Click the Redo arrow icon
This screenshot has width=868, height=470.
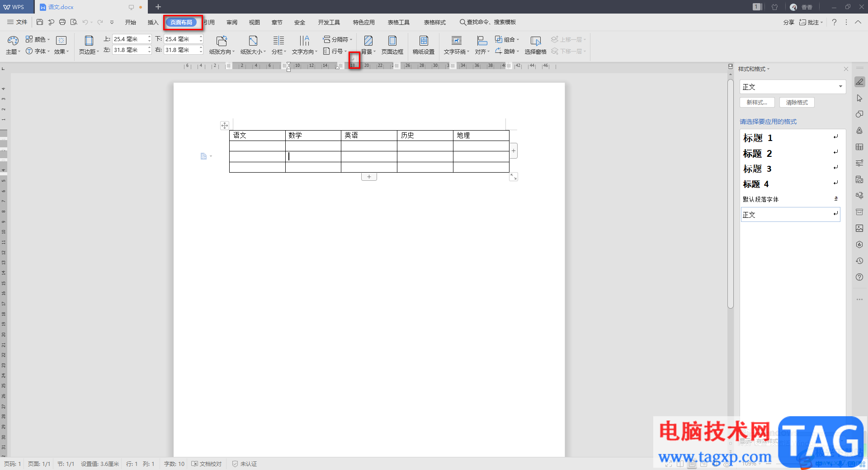coord(100,22)
